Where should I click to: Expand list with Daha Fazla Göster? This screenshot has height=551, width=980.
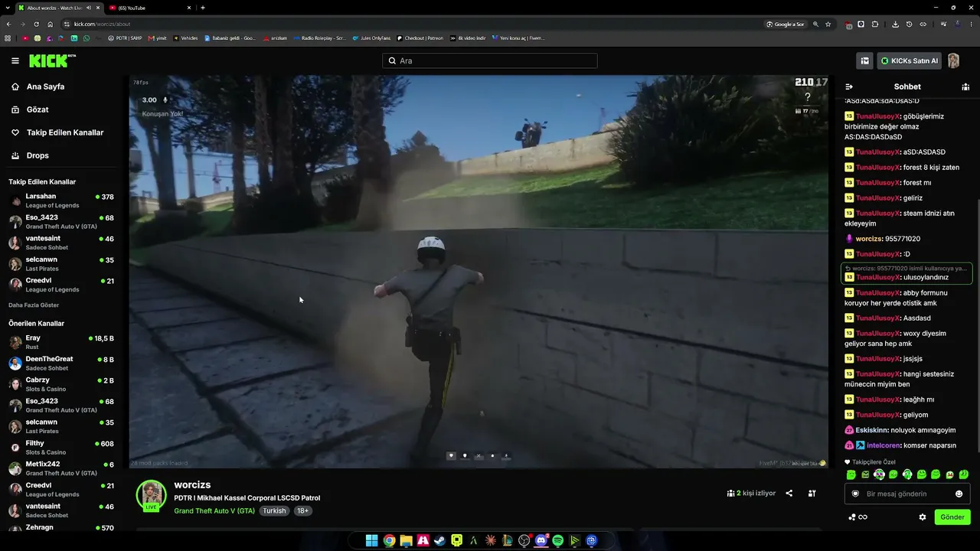34,305
